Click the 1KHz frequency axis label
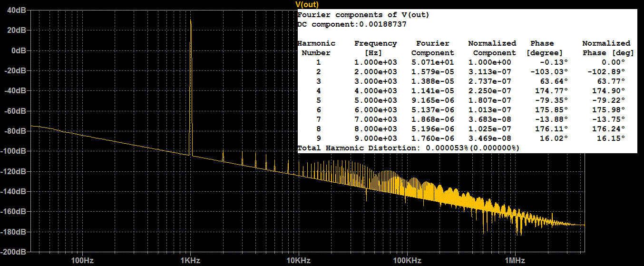The height and width of the screenshot is (266, 644). click(190, 260)
